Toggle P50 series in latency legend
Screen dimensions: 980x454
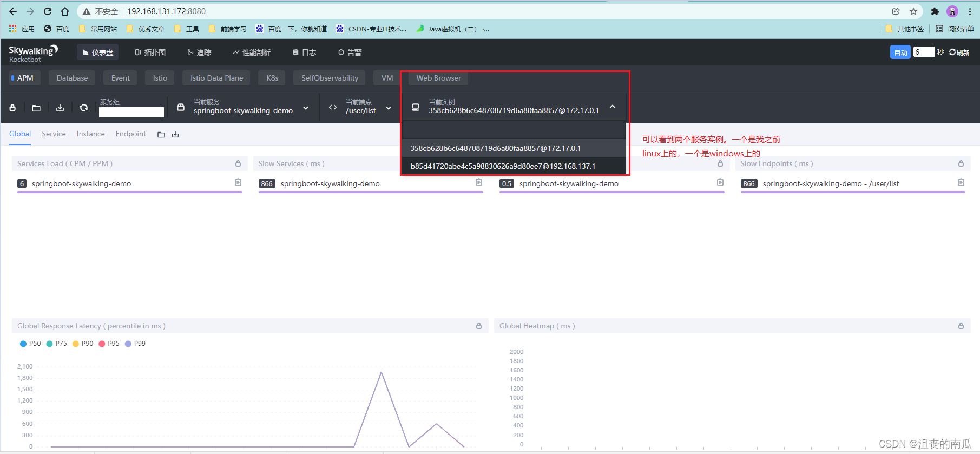coord(30,344)
